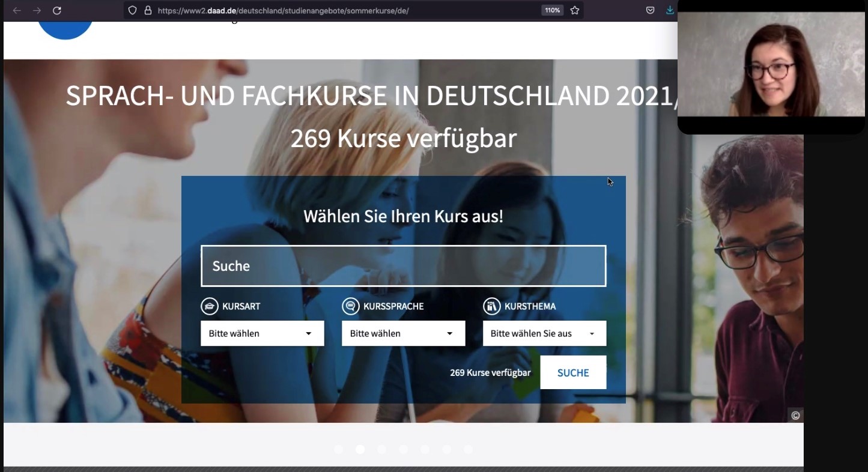868x472 pixels.
Task: Click the graduation cap Kursart icon
Action: coord(209,306)
